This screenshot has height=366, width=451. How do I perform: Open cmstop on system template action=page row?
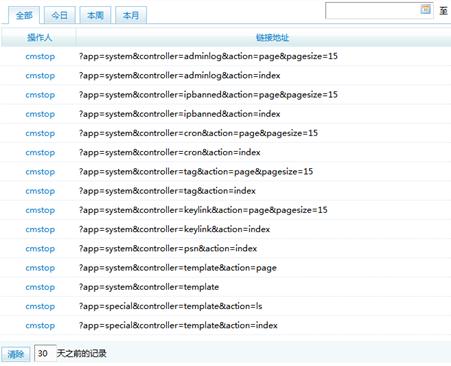[40, 268]
